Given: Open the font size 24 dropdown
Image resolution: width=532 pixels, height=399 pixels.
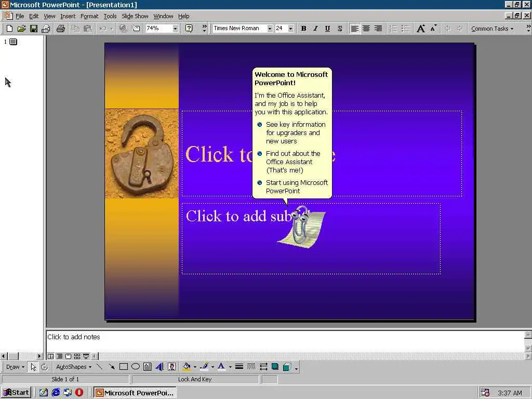Looking at the screenshot, I should click(291, 29).
